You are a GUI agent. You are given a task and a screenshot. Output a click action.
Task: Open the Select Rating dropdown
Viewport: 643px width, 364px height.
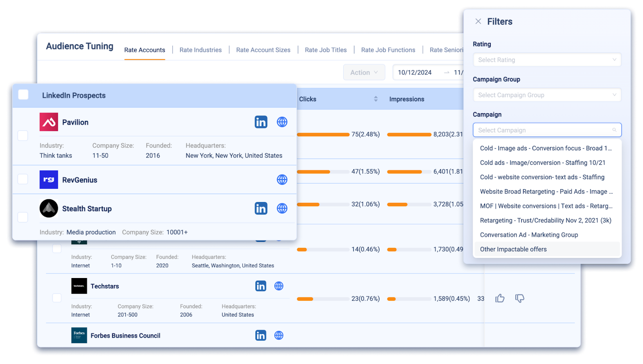pos(547,60)
